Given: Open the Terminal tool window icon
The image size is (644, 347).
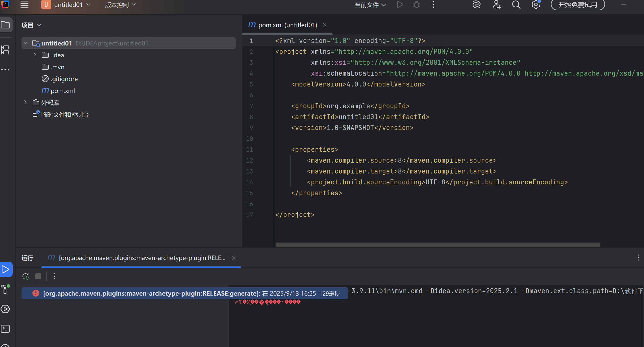Looking at the screenshot, I should (5, 328).
